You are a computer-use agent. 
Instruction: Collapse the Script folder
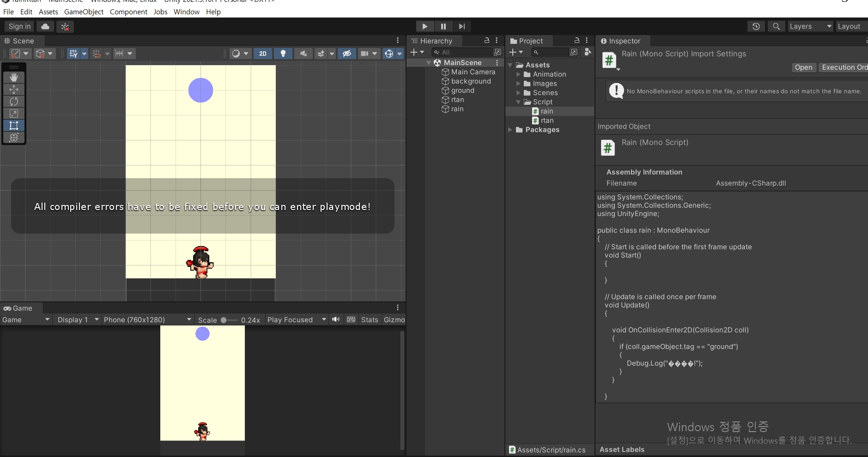coord(518,102)
